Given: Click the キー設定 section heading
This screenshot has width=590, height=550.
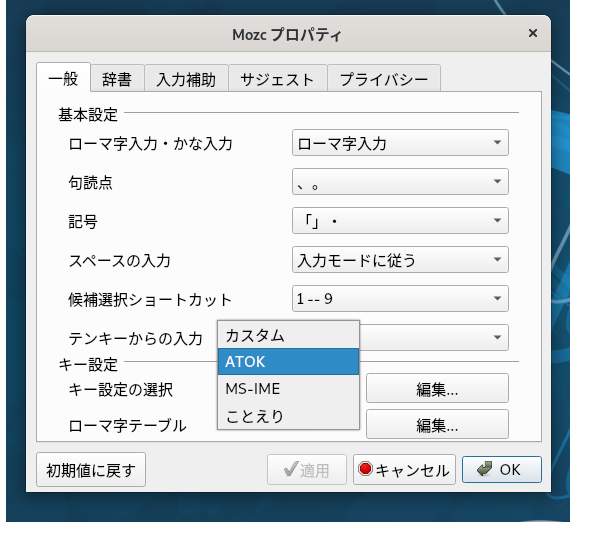Looking at the screenshot, I should (x=88, y=365).
